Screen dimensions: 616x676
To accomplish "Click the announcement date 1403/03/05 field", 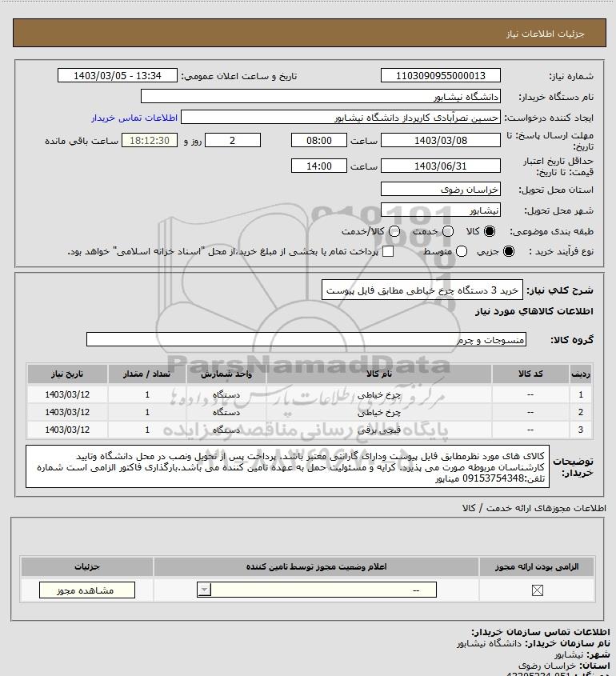I will 118,75.
